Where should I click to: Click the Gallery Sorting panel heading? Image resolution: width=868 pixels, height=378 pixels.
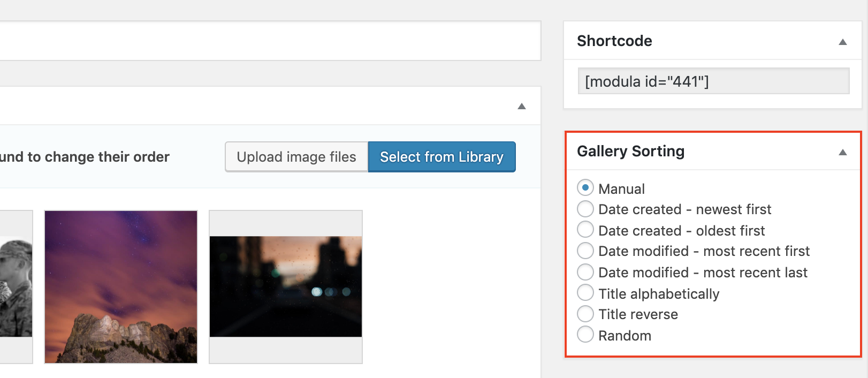point(630,152)
